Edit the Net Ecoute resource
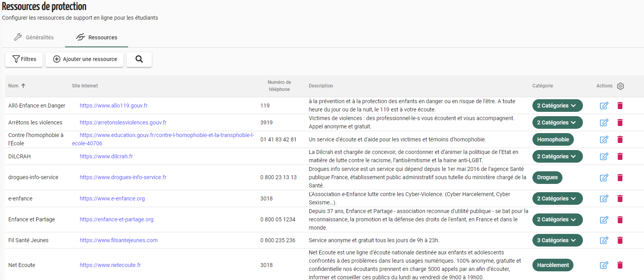Image resolution: width=644 pixels, height=280 pixels. coord(604,265)
